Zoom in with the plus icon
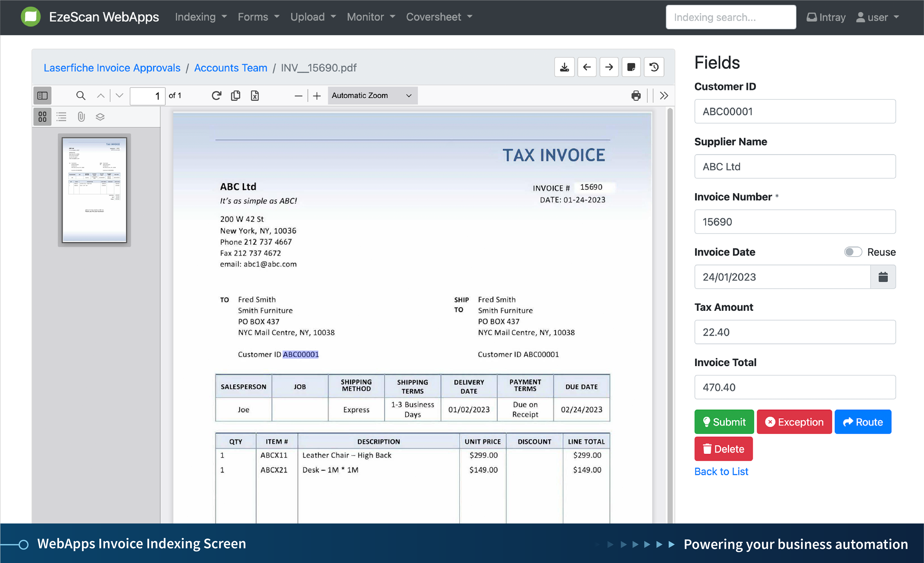Viewport: 924px width, 563px height. click(317, 96)
